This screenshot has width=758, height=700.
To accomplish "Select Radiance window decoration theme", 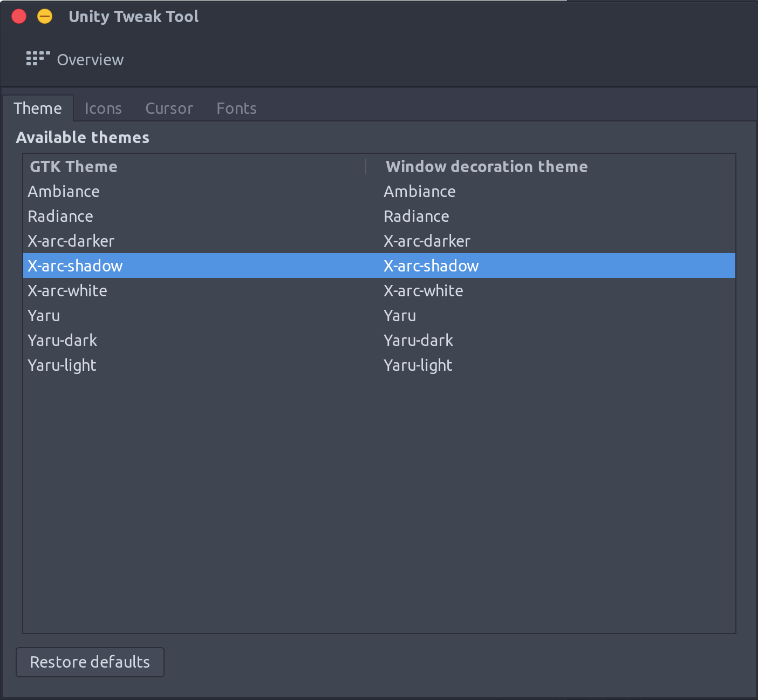I will point(416,216).
